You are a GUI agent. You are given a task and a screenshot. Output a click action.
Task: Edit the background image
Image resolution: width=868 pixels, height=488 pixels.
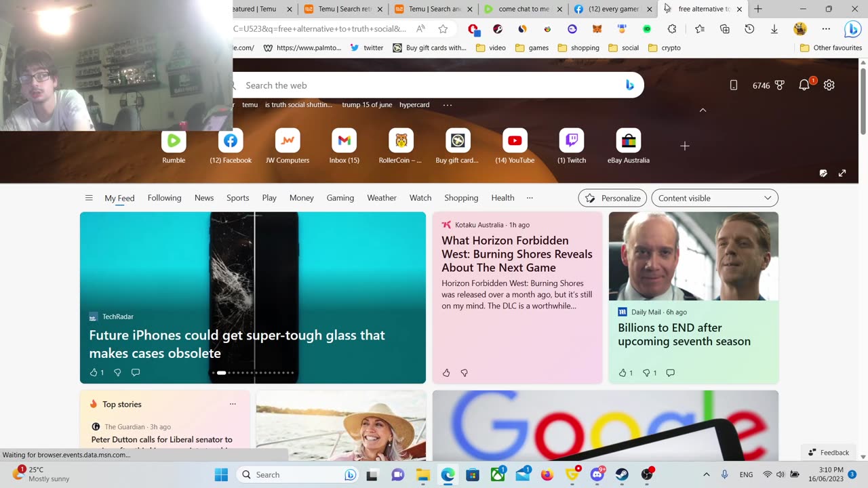[x=823, y=173]
